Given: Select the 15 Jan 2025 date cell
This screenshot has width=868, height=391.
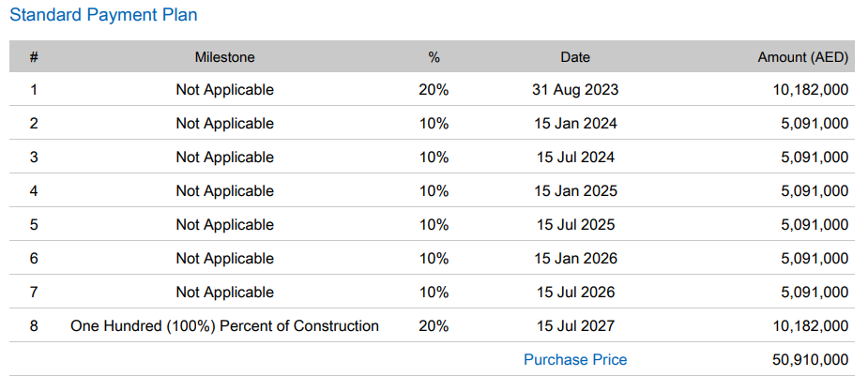Looking at the screenshot, I should click(575, 191).
